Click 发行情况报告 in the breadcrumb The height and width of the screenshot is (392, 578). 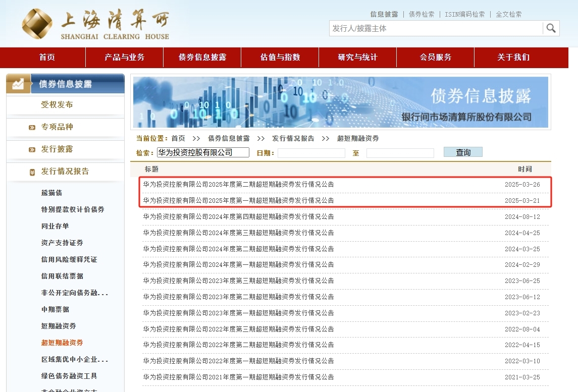tap(293, 139)
